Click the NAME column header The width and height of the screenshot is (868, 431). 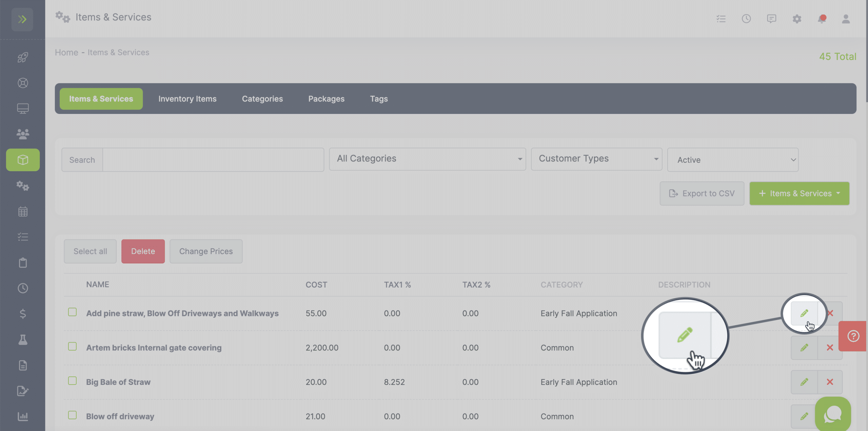(x=98, y=285)
